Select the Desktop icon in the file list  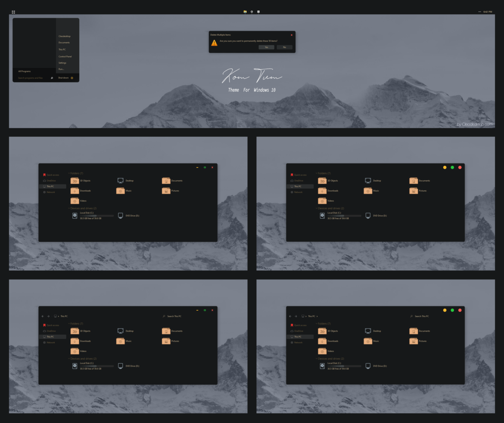pyautogui.click(x=120, y=180)
